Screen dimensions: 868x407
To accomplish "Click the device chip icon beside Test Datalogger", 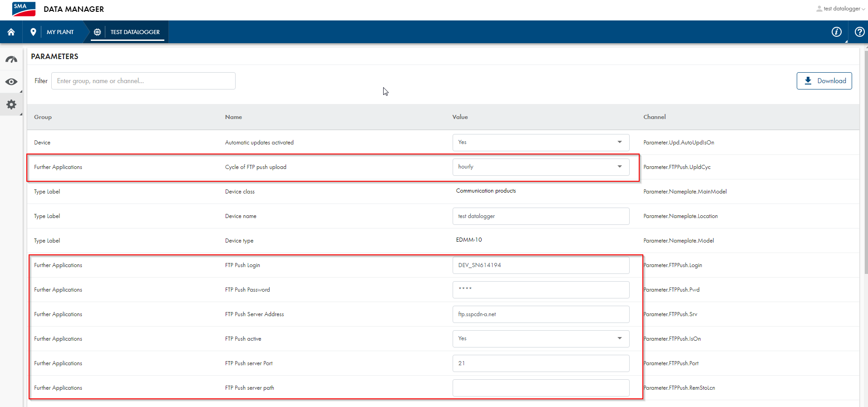I will click(97, 32).
